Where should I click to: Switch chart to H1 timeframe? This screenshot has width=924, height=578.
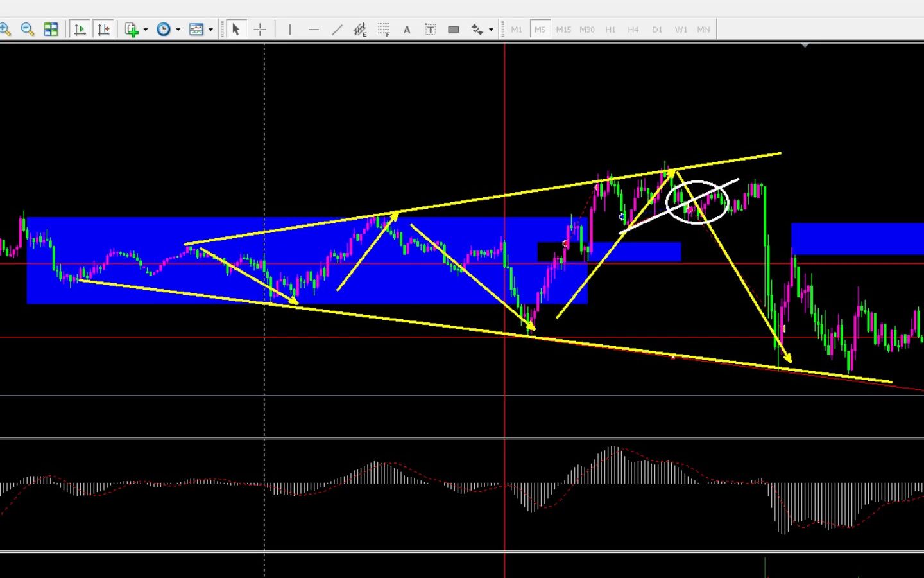point(610,30)
